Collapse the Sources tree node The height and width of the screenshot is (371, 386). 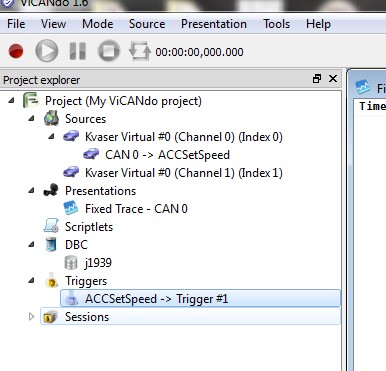click(31, 118)
